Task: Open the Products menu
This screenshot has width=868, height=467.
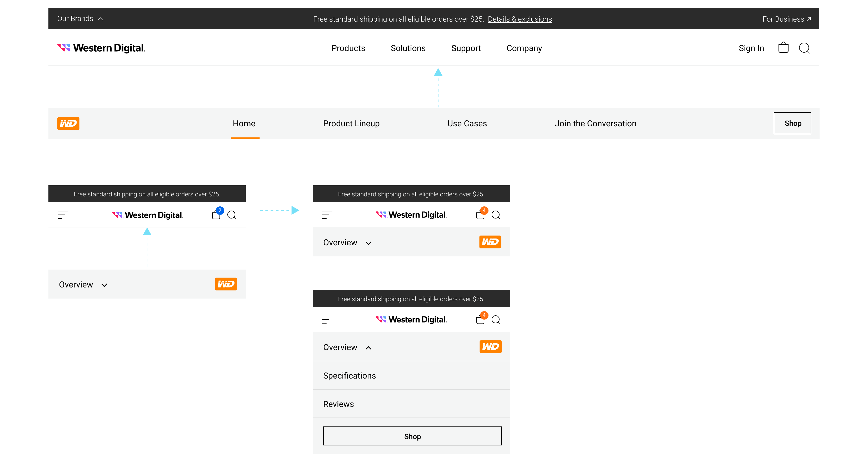Action: pyautogui.click(x=348, y=48)
